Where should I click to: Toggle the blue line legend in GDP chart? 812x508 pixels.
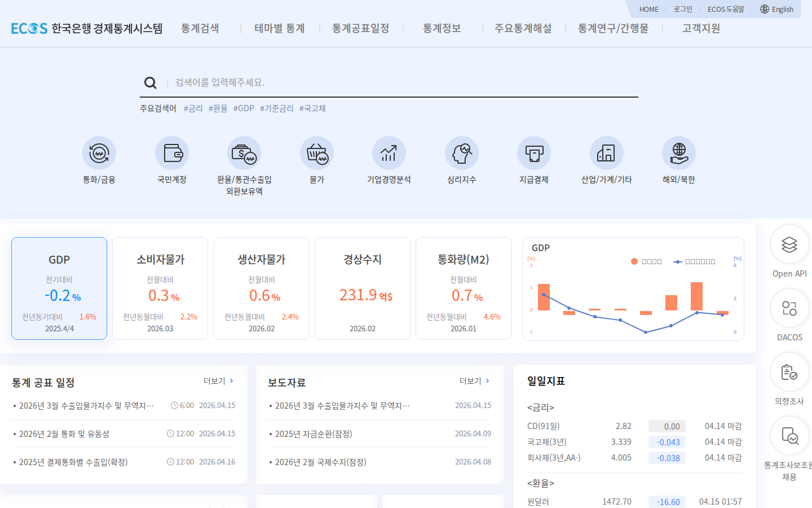(x=695, y=261)
